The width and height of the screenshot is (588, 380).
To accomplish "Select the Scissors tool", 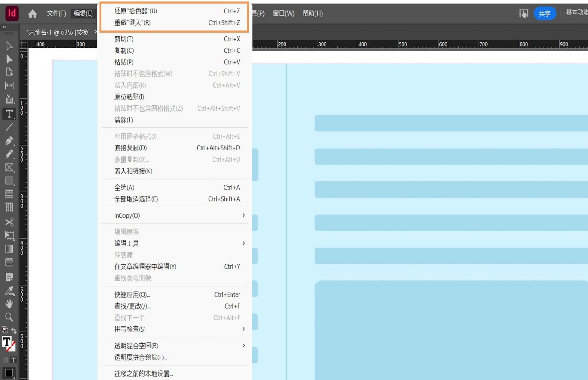I will [x=9, y=222].
